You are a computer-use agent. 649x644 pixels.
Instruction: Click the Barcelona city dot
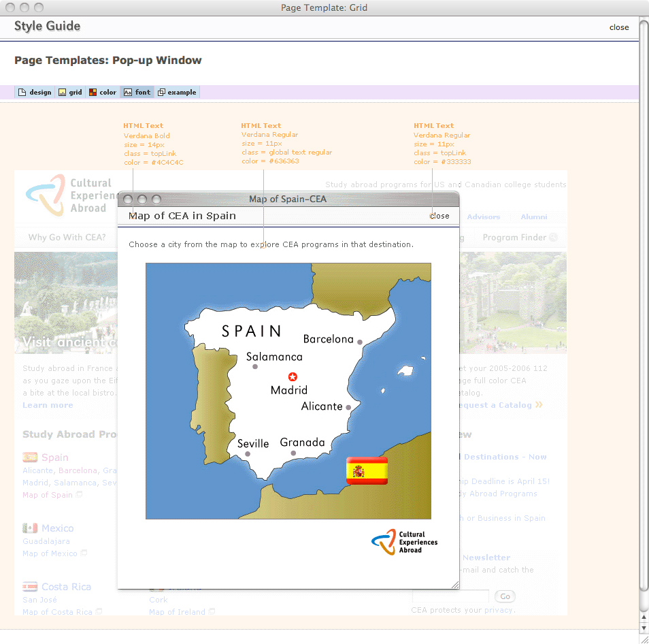pos(360,342)
